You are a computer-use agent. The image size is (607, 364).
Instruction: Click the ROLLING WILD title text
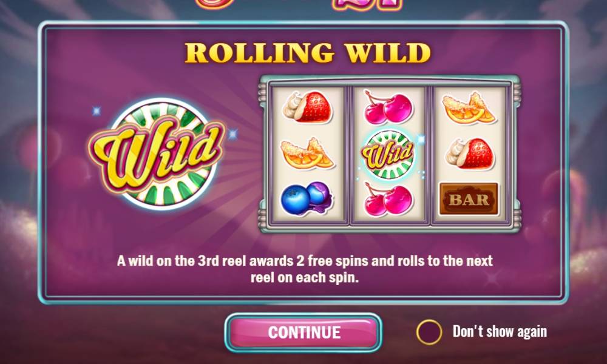pyautogui.click(x=307, y=53)
